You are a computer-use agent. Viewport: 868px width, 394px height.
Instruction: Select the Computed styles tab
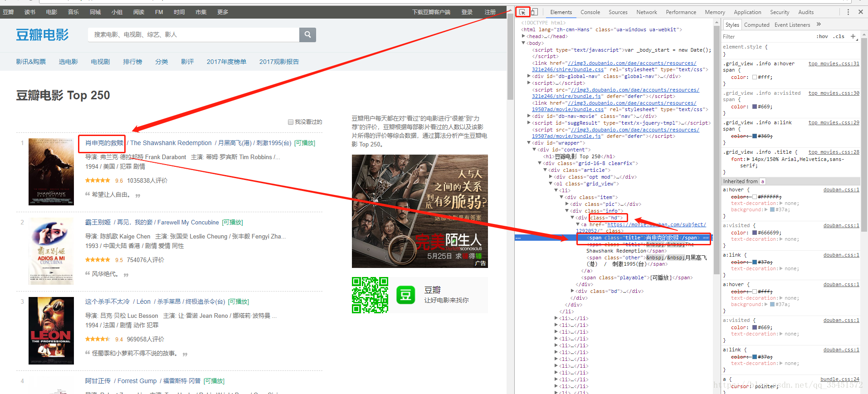point(756,25)
